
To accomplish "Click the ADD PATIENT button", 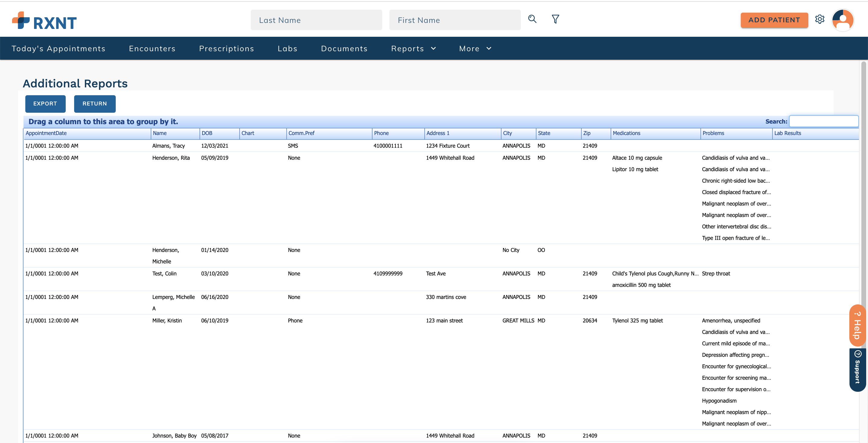I will (774, 20).
